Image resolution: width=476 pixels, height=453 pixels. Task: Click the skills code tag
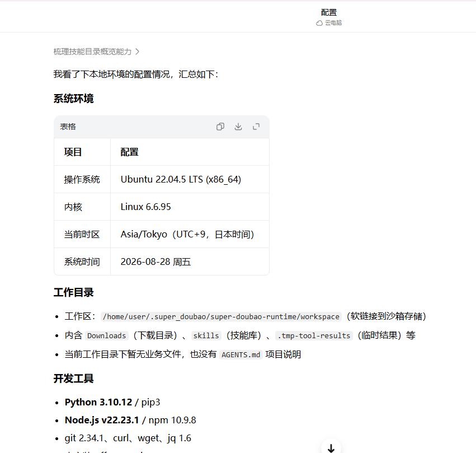(x=206, y=336)
